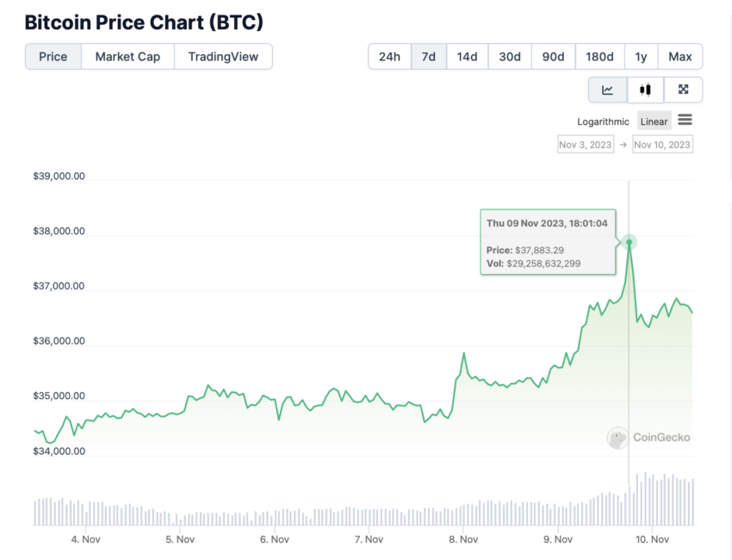Click the arrow between the date fields

point(623,145)
